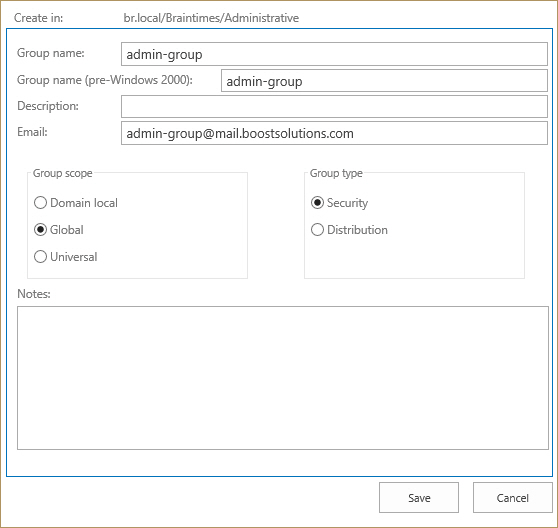Click the 'Group type' section heading
Image resolution: width=558 pixels, height=528 pixels.
(336, 173)
